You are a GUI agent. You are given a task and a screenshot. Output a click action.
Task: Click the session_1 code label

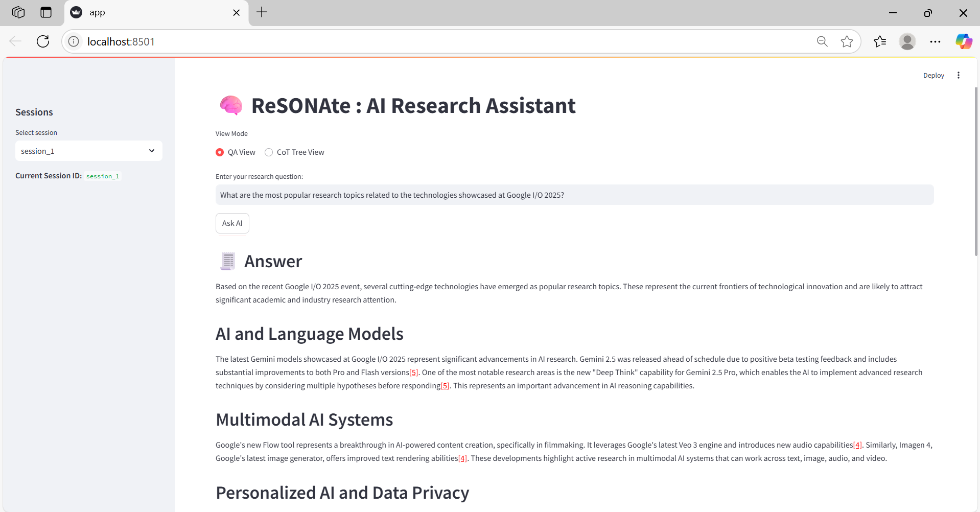click(x=103, y=176)
